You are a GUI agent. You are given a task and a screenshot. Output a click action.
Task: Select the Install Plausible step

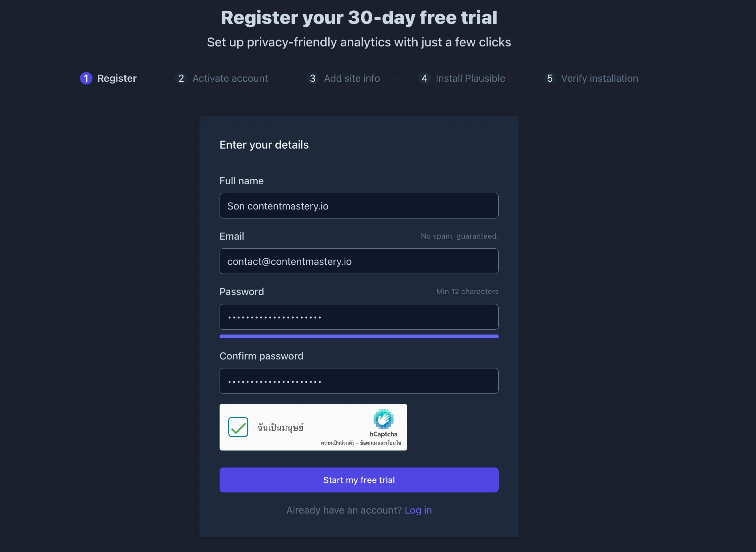470,78
